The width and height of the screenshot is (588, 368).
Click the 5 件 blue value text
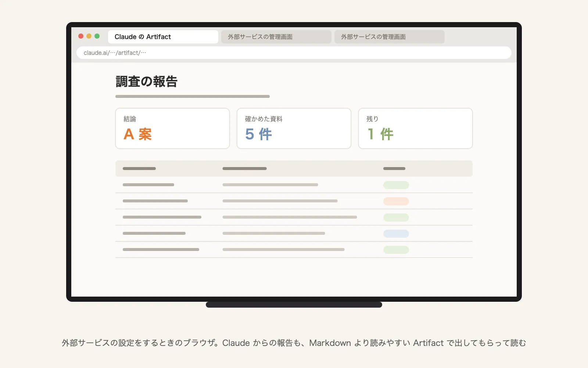[x=259, y=134]
